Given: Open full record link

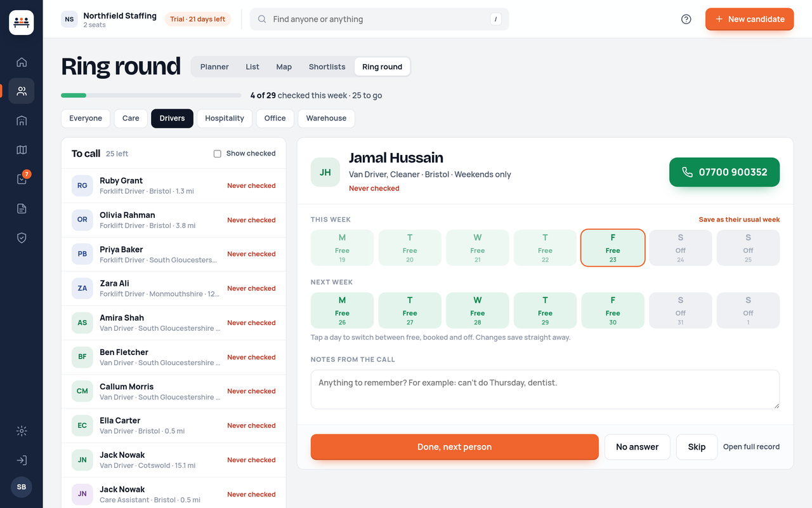Looking at the screenshot, I should point(751,447).
